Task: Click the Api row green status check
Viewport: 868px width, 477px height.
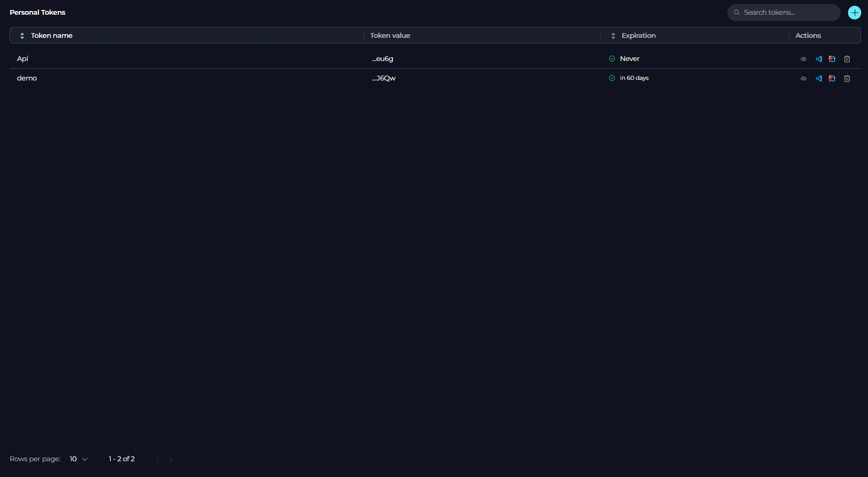Action: point(612,59)
